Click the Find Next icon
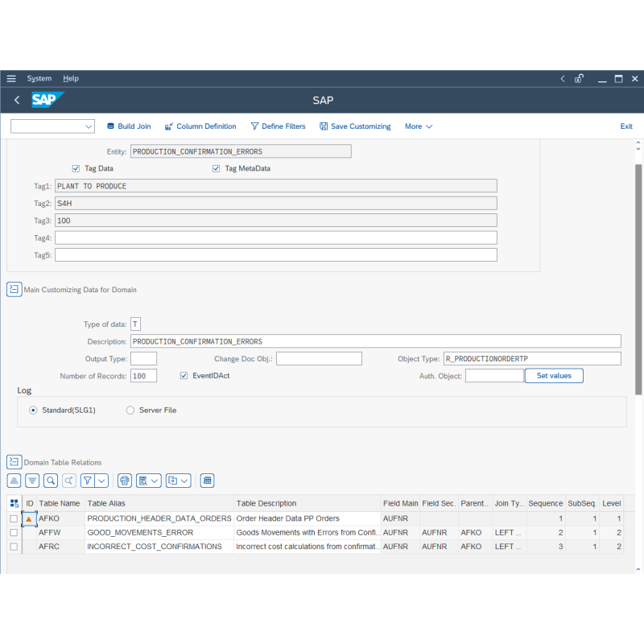 pyautogui.click(x=69, y=480)
